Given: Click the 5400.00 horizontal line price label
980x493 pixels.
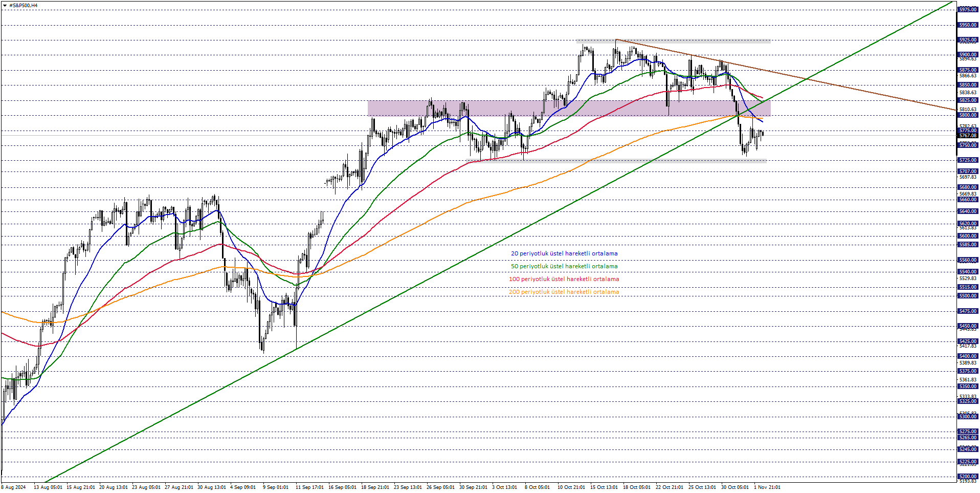Looking at the screenshot, I should tap(968, 356).
